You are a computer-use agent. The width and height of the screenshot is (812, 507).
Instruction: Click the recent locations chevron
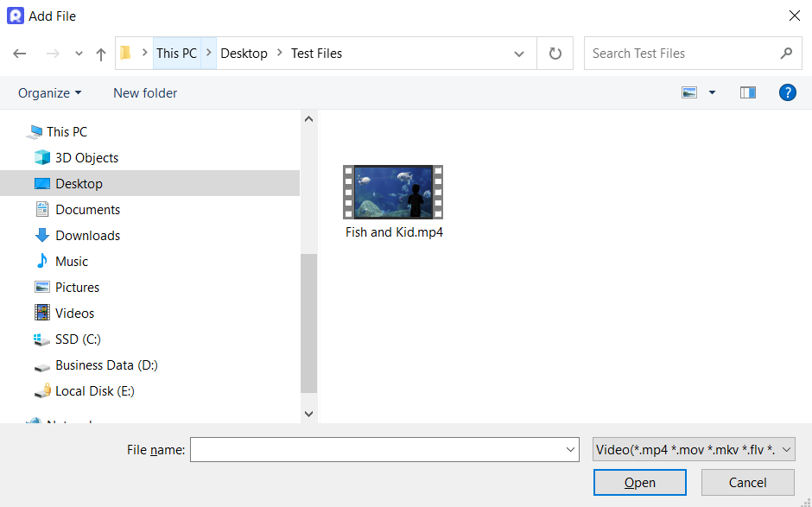pyautogui.click(x=79, y=53)
